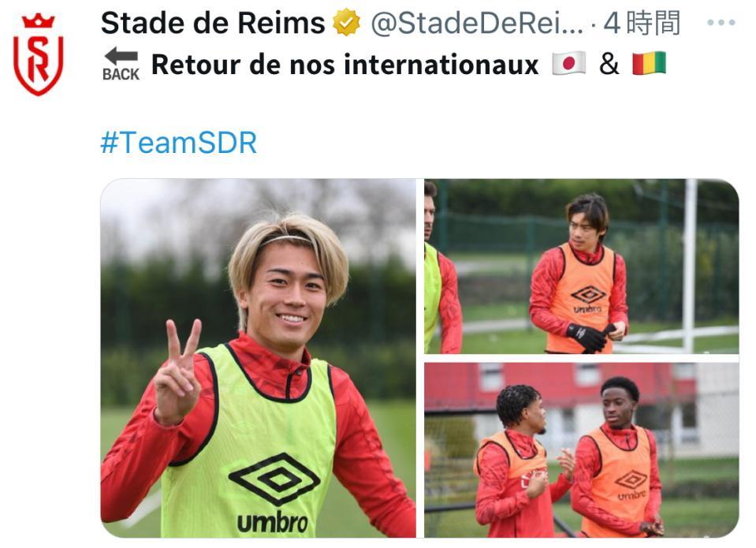
Task: Click the tweet text Retour de nos internationaux
Action: point(344,64)
